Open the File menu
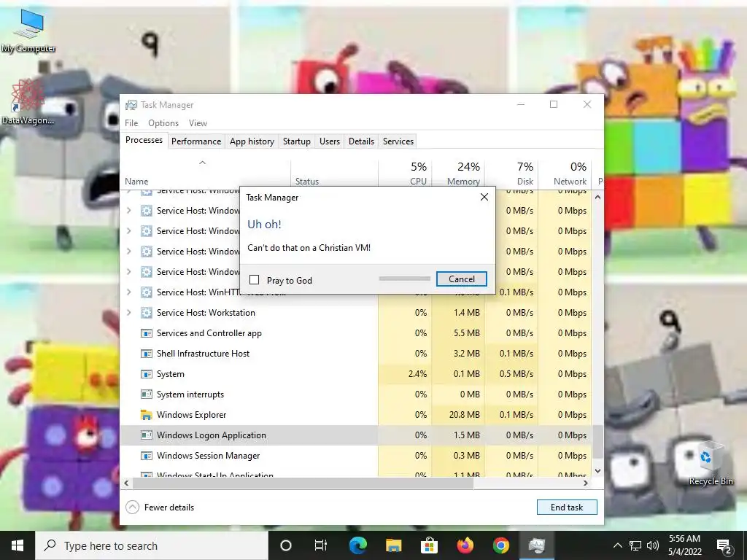The width and height of the screenshot is (747, 560). (x=131, y=122)
